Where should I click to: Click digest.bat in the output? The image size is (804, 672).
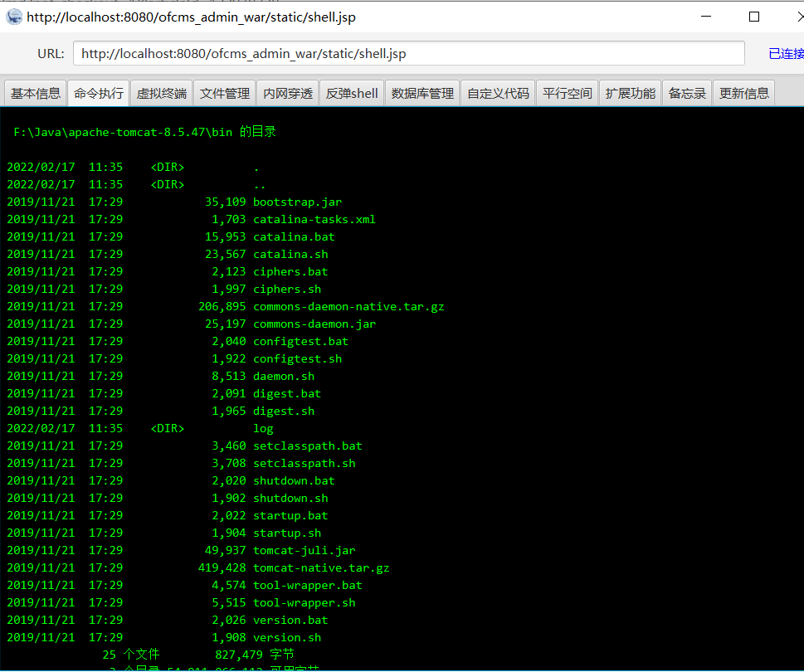(287, 394)
